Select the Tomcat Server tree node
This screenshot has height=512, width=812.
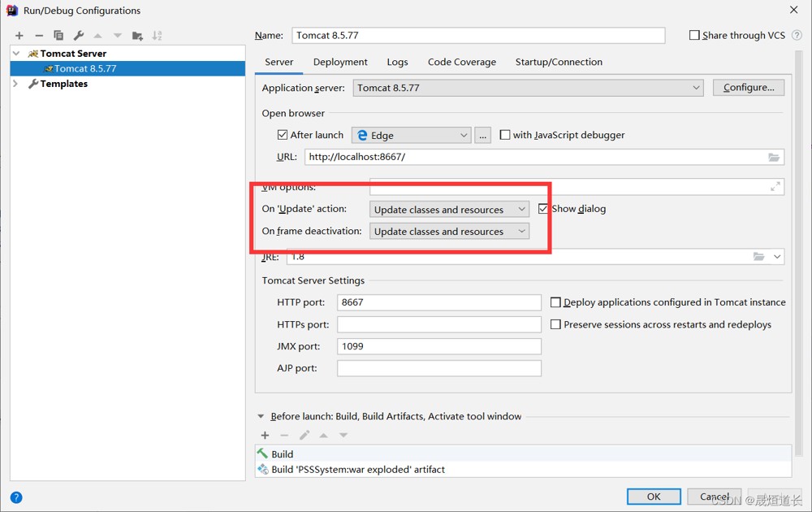coord(73,54)
